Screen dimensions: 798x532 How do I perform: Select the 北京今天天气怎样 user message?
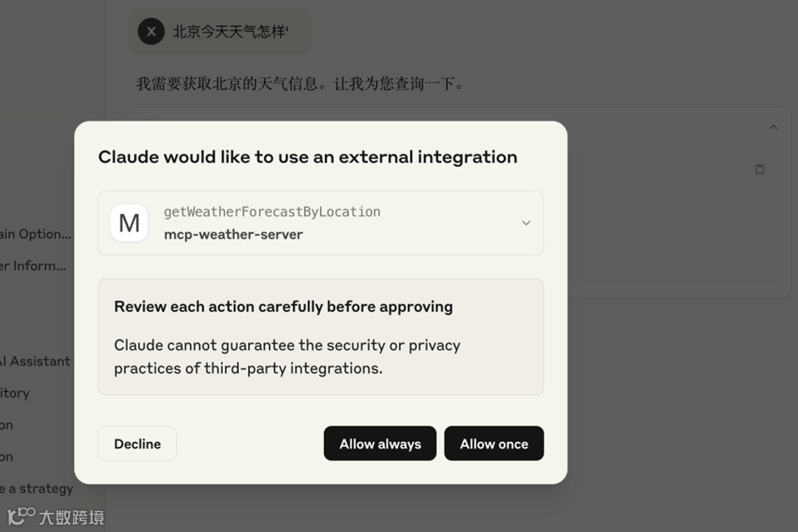230,32
